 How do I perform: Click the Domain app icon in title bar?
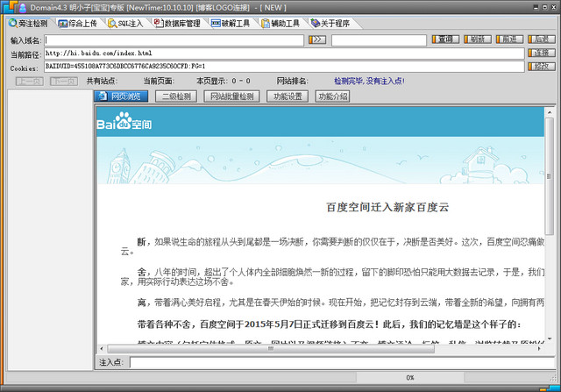pos(23,8)
